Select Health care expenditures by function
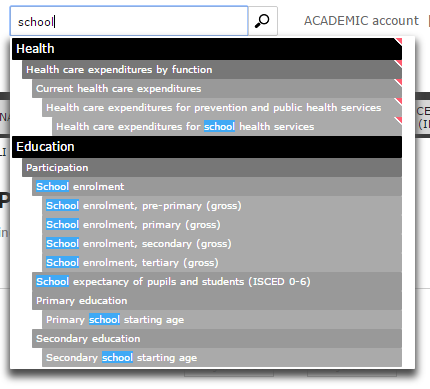The height and width of the screenshot is (389, 430). pyautogui.click(x=212, y=70)
